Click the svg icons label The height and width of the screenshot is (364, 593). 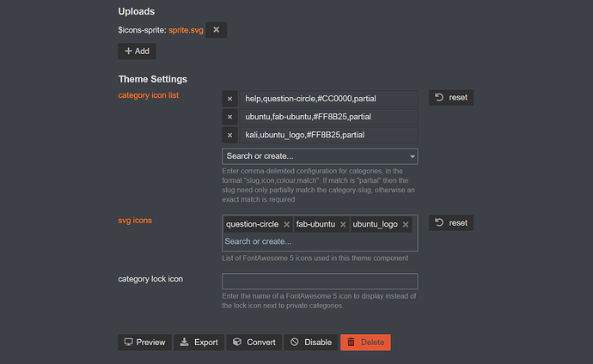[135, 221]
